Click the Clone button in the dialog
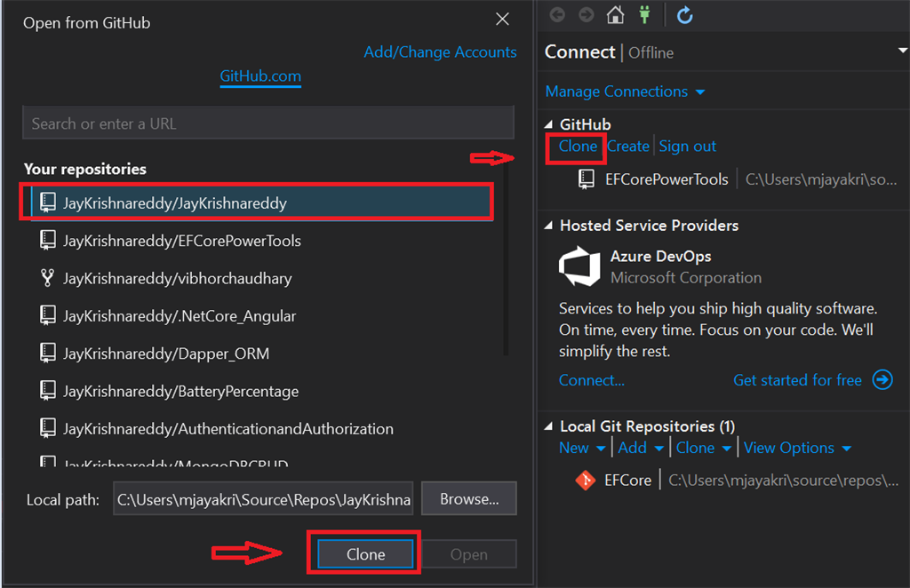The height and width of the screenshot is (588, 910). (x=365, y=554)
